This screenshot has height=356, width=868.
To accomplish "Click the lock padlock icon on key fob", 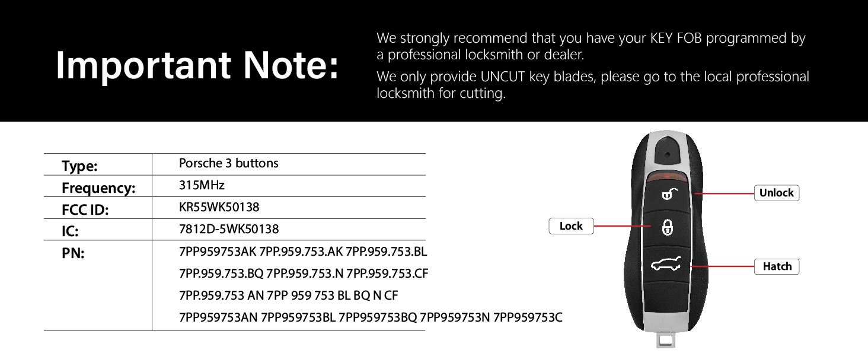I will [x=667, y=227].
